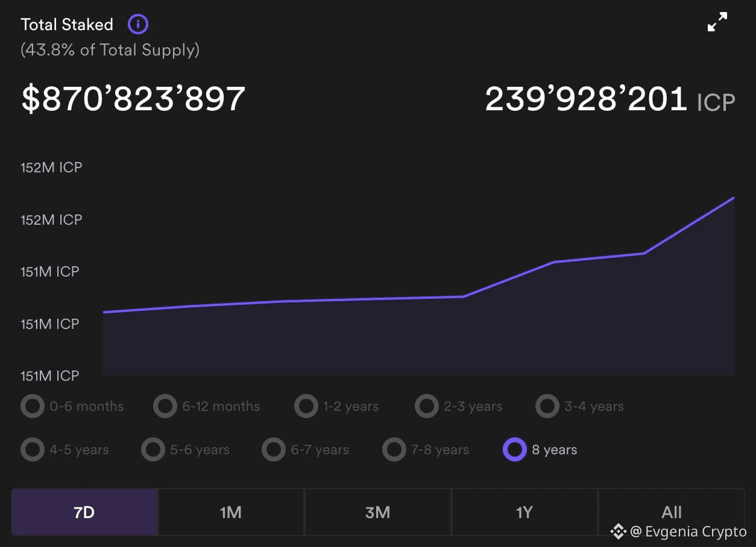The image size is (756, 547).
Task: Expand the chart to fullscreen
Action: pyautogui.click(x=717, y=22)
